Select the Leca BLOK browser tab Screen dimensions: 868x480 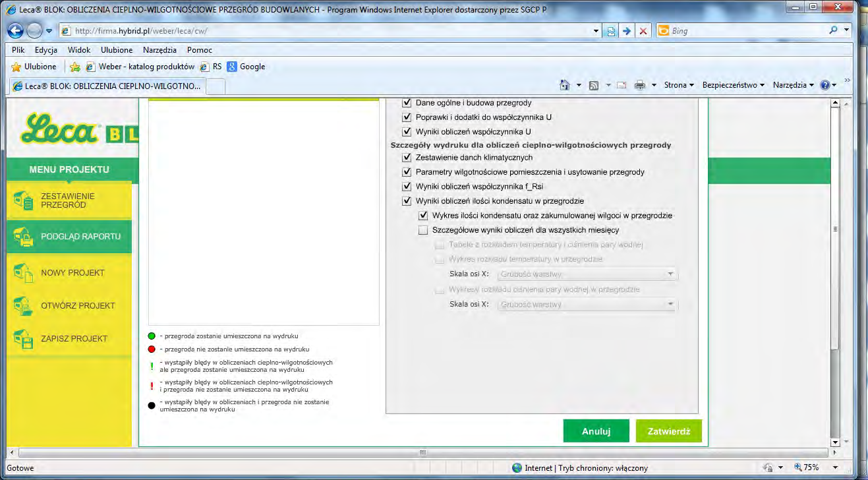tap(107, 86)
